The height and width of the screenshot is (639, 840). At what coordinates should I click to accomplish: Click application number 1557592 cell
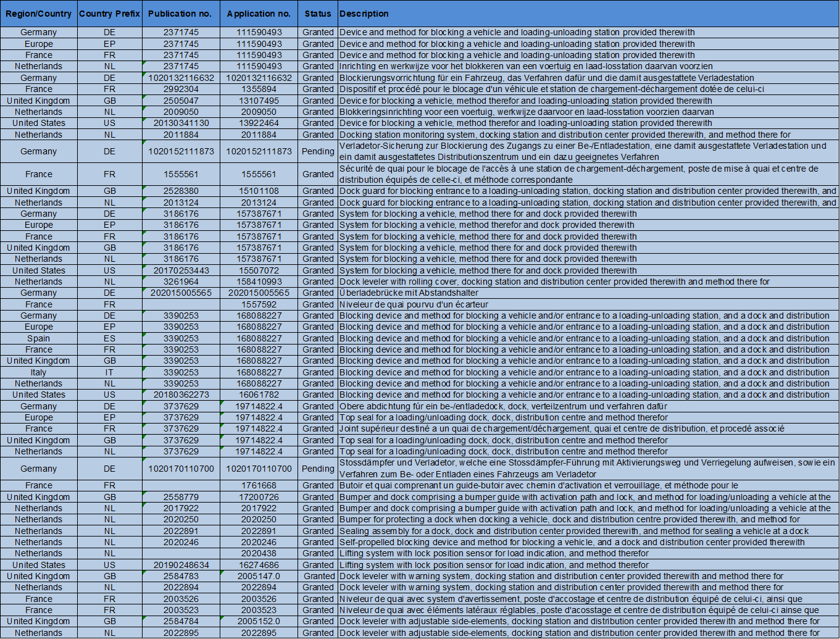tap(259, 304)
